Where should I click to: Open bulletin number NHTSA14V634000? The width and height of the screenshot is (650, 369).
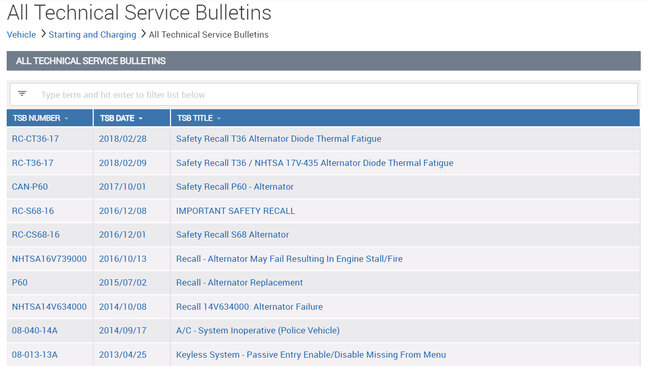49,306
